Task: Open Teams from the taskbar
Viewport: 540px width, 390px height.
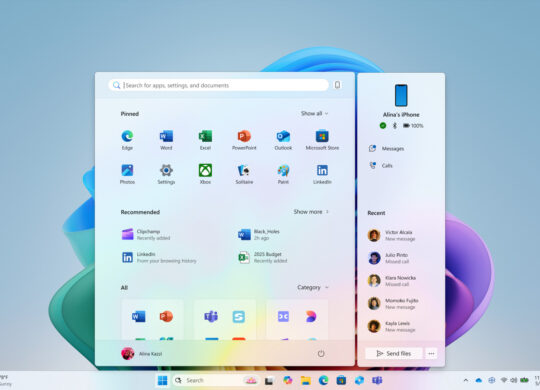Action: [377, 380]
